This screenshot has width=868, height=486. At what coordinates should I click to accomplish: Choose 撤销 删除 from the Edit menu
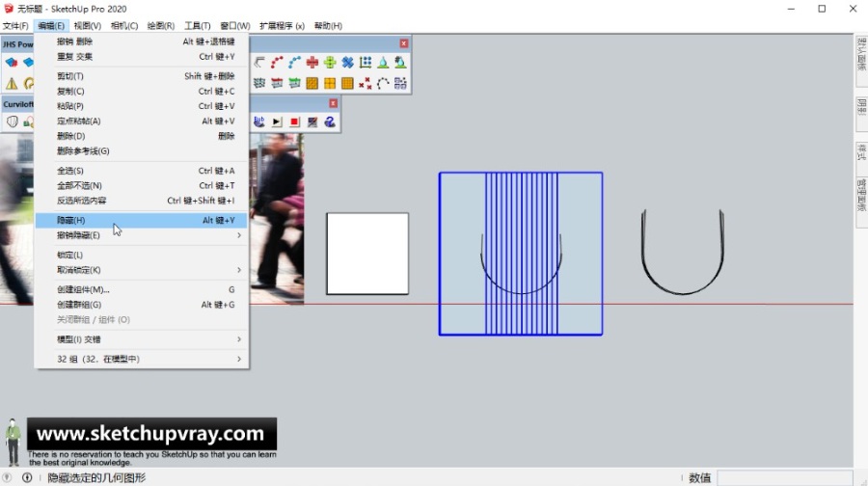(x=141, y=41)
